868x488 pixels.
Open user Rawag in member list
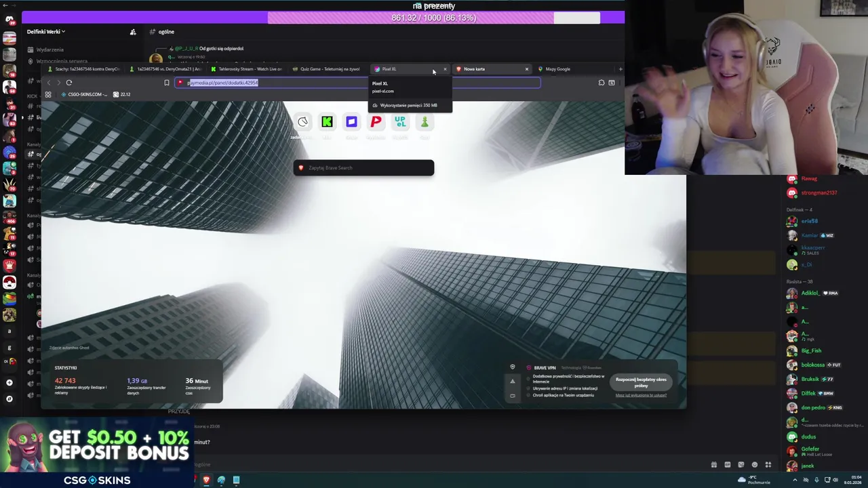tap(809, 179)
